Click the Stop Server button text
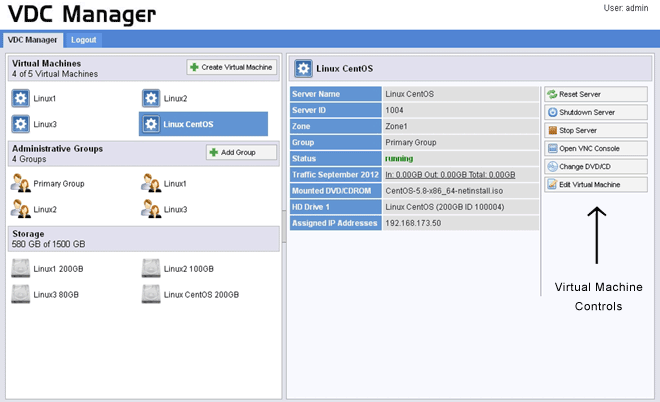The height and width of the screenshot is (402, 660). [x=578, y=130]
